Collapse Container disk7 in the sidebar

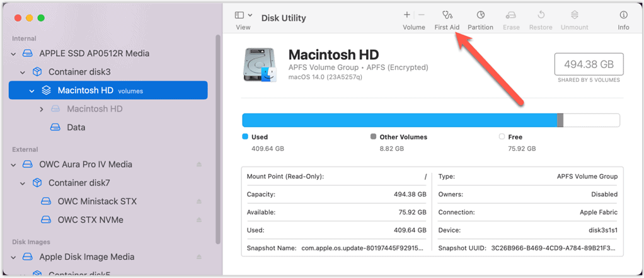tap(23, 183)
